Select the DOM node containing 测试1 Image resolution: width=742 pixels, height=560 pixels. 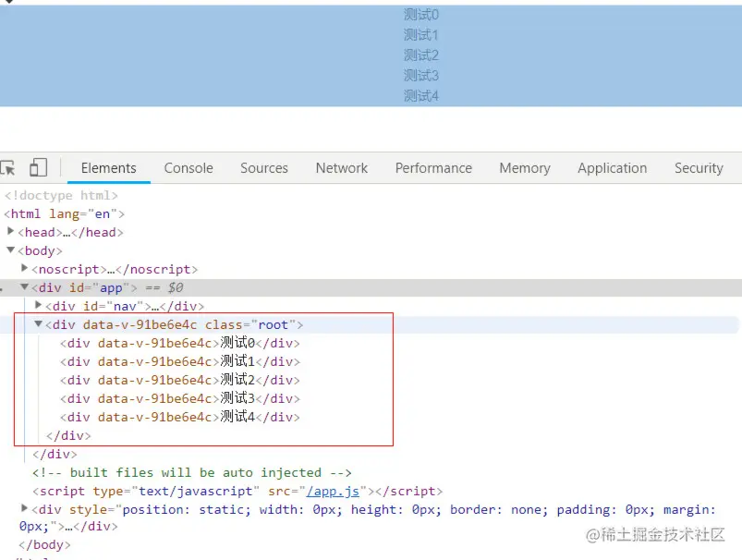click(x=180, y=361)
